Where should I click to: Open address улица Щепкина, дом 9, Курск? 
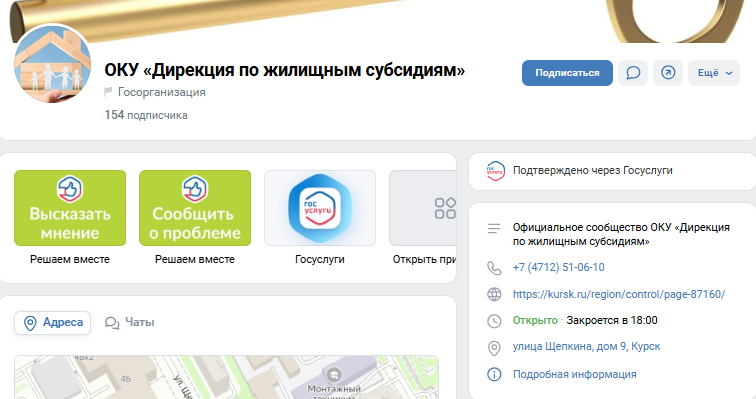point(586,346)
